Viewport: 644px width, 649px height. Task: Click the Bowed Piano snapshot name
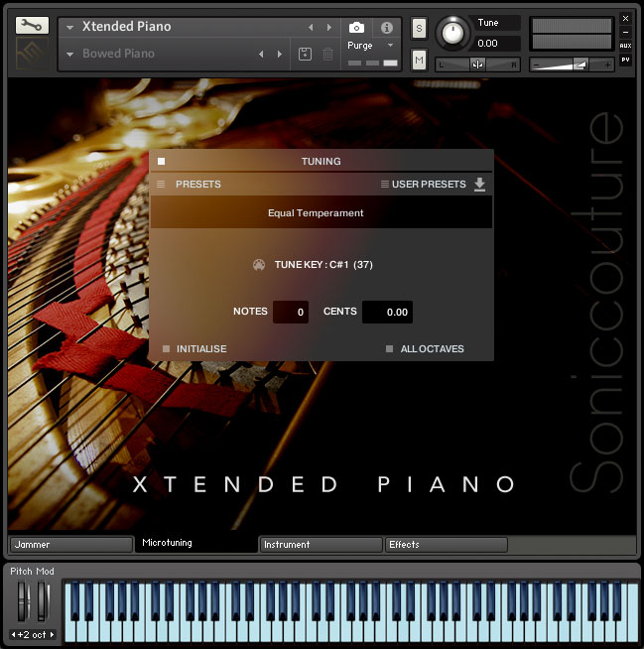pyautogui.click(x=118, y=54)
